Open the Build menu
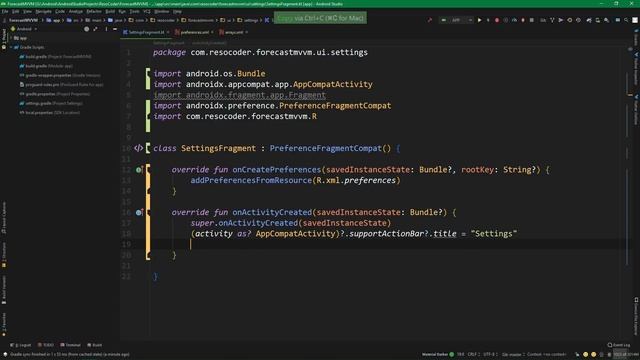This screenshot has width=640, height=360. click(x=110, y=11)
